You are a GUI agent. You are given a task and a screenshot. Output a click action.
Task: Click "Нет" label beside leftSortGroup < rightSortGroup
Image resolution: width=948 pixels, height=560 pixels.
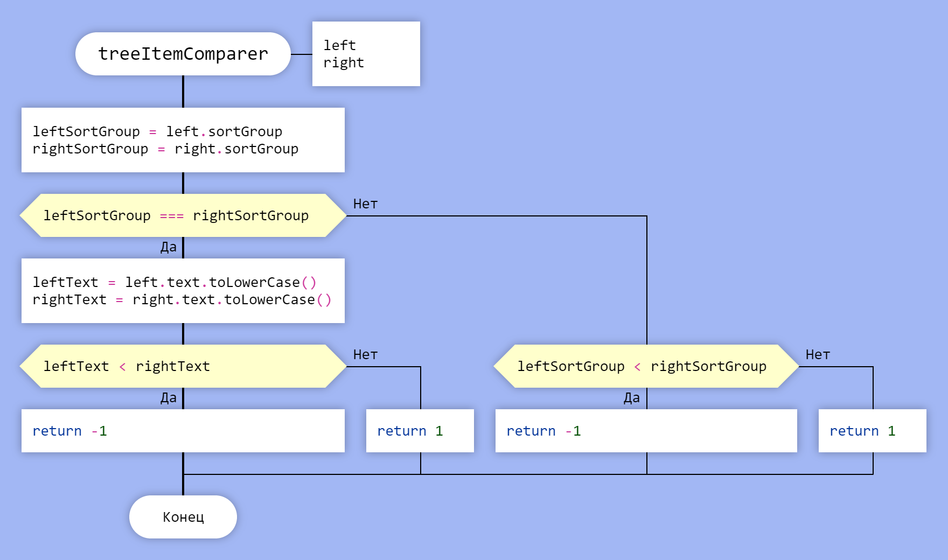pos(818,355)
